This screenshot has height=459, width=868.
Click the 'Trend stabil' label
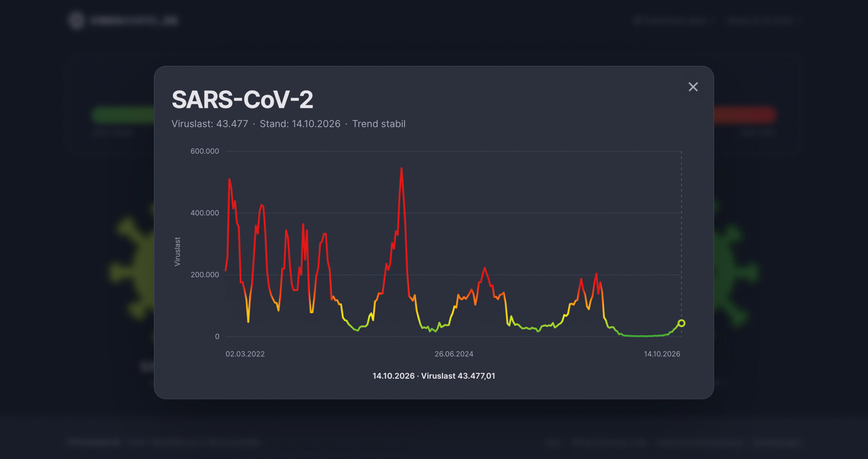[379, 123]
